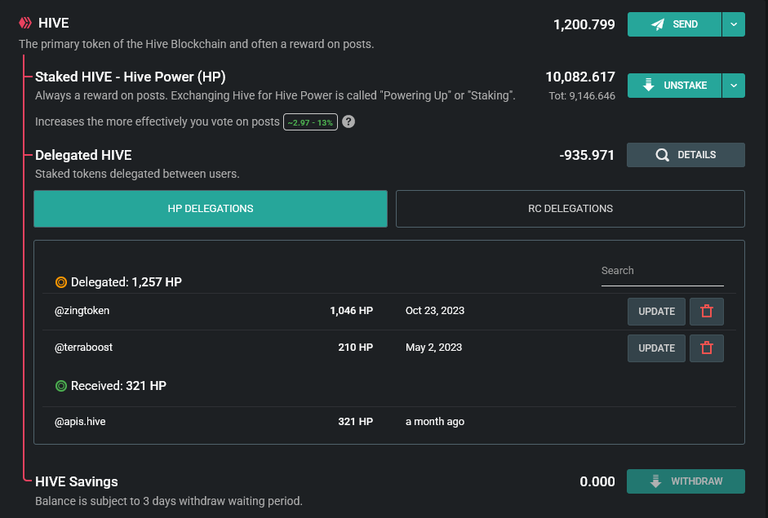Click the Tot: 9,146.646 value
The height and width of the screenshot is (518, 768).
coord(582,96)
